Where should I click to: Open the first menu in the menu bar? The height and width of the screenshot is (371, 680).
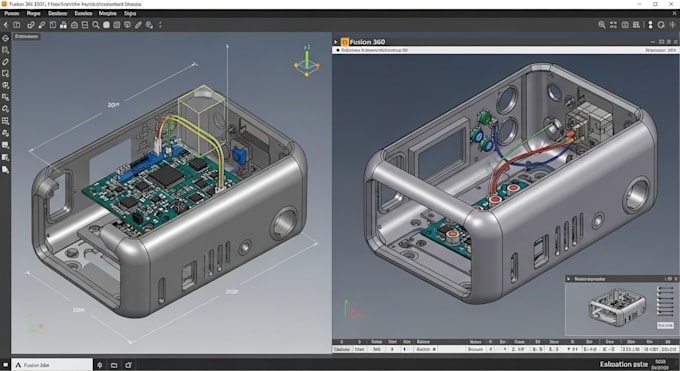[11, 13]
